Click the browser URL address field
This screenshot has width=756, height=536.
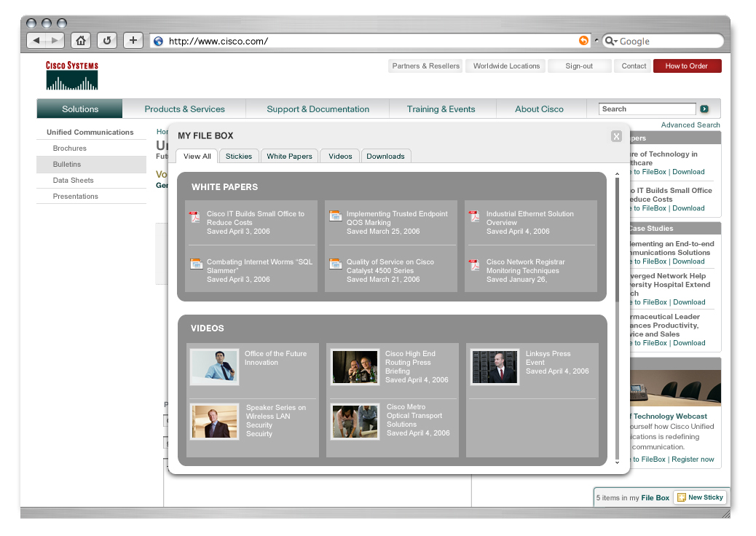click(x=371, y=41)
